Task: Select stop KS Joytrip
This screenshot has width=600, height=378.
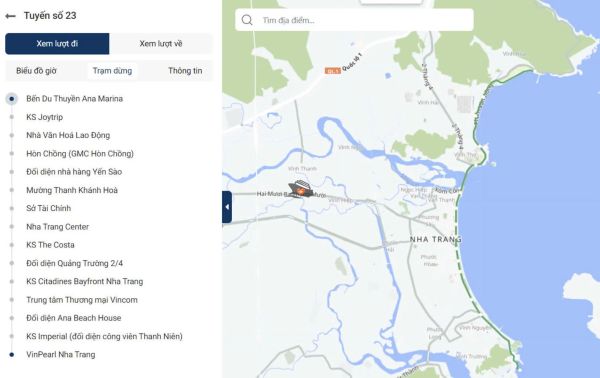Action: click(x=44, y=117)
